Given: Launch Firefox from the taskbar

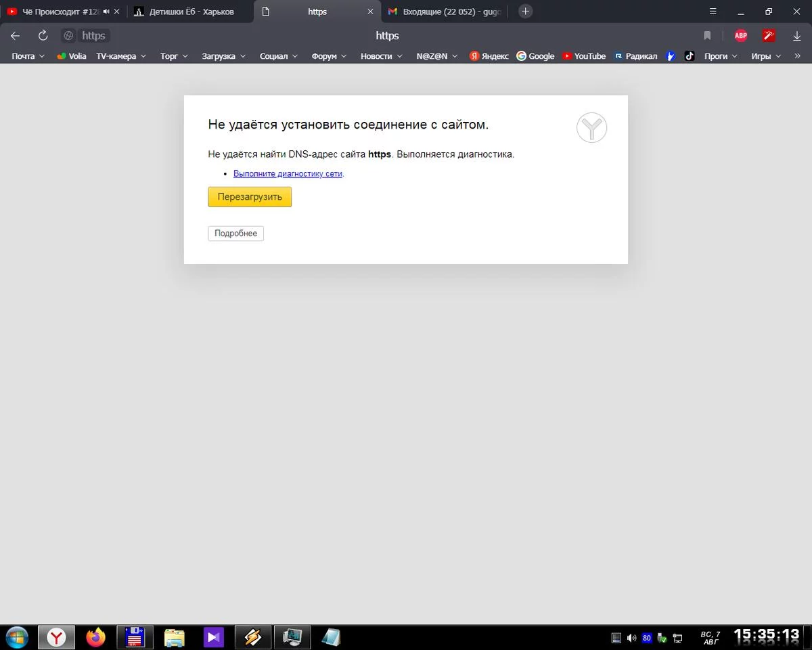Looking at the screenshot, I should tap(96, 637).
